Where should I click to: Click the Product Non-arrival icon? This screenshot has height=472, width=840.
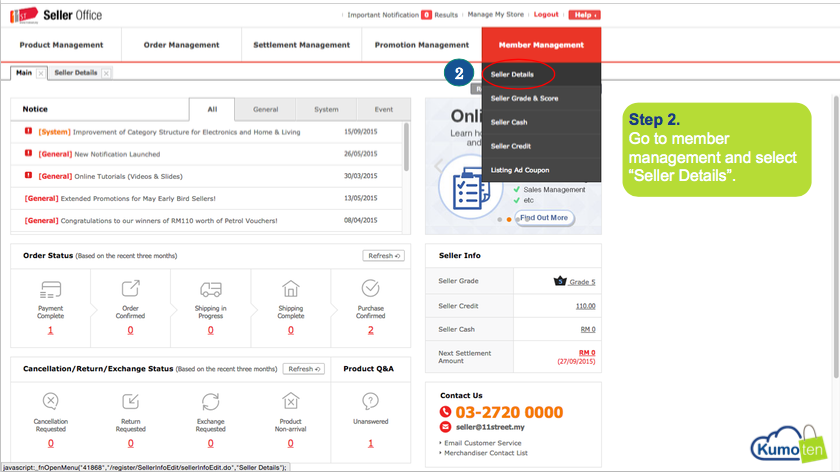click(x=290, y=401)
